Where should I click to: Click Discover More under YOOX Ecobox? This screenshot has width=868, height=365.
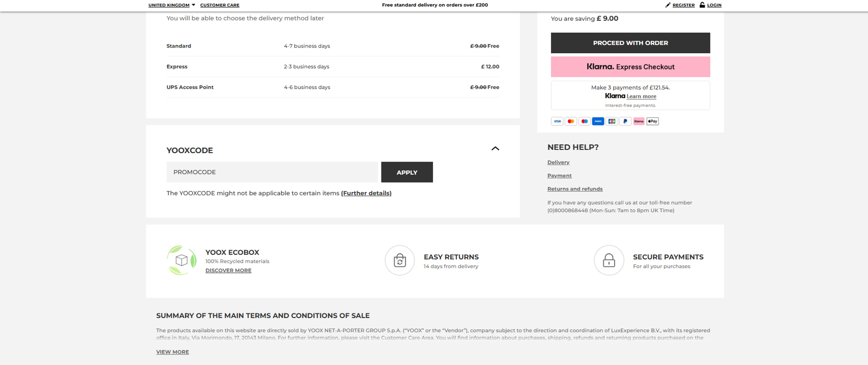pos(229,271)
